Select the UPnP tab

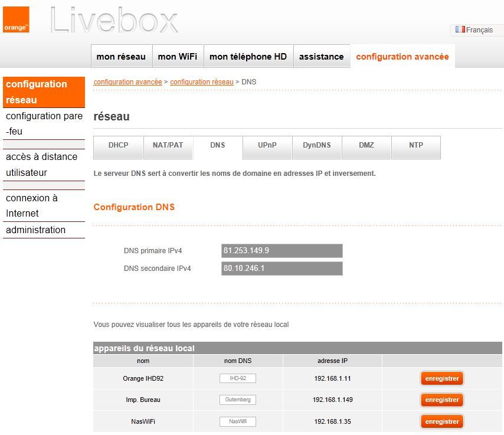pos(267,145)
